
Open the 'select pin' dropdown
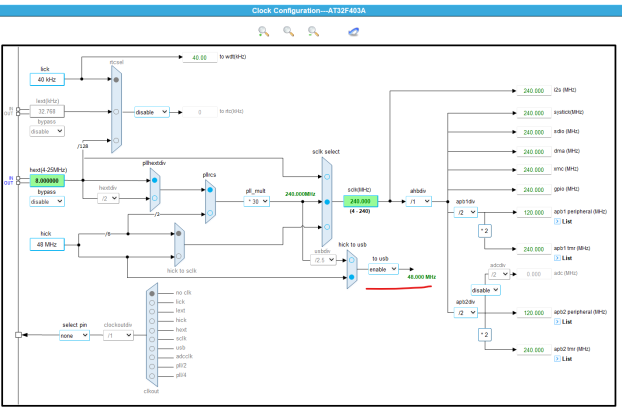point(75,336)
